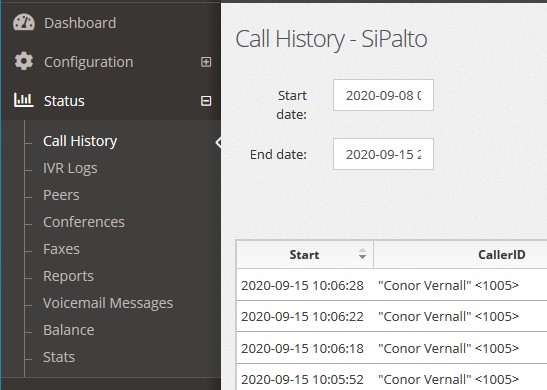Screen dimensions: 547x390
Task: Open Call History in sidebar
Action: 80,141
